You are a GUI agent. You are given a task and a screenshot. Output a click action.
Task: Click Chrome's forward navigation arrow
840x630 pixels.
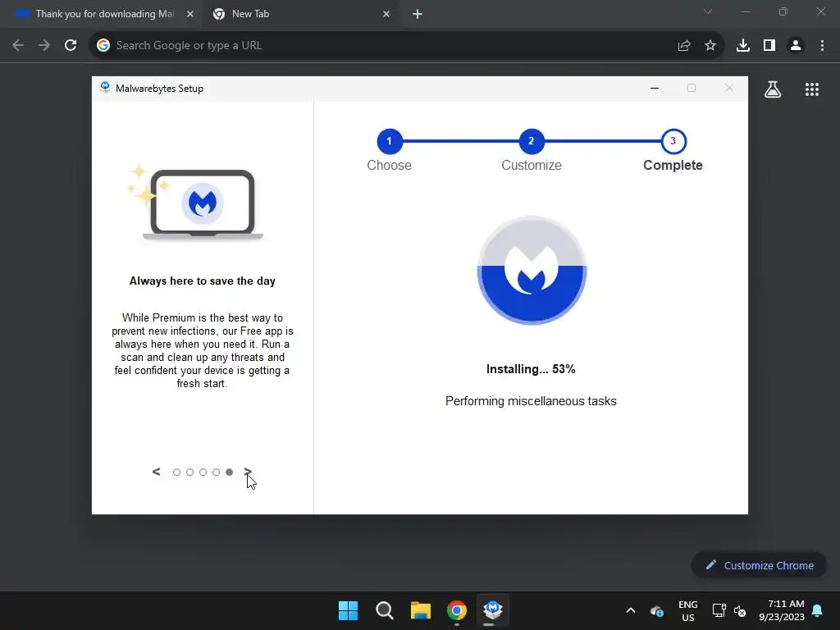(x=44, y=46)
